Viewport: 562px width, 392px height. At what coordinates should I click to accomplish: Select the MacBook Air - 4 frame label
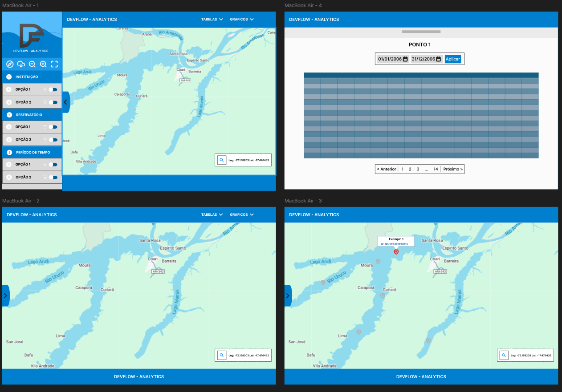303,5
